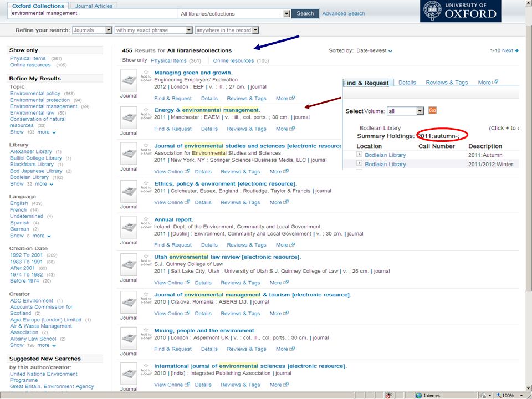View Online 'Journal of environmental management & tourism'
The image size is (532, 399).
[172, 314]
